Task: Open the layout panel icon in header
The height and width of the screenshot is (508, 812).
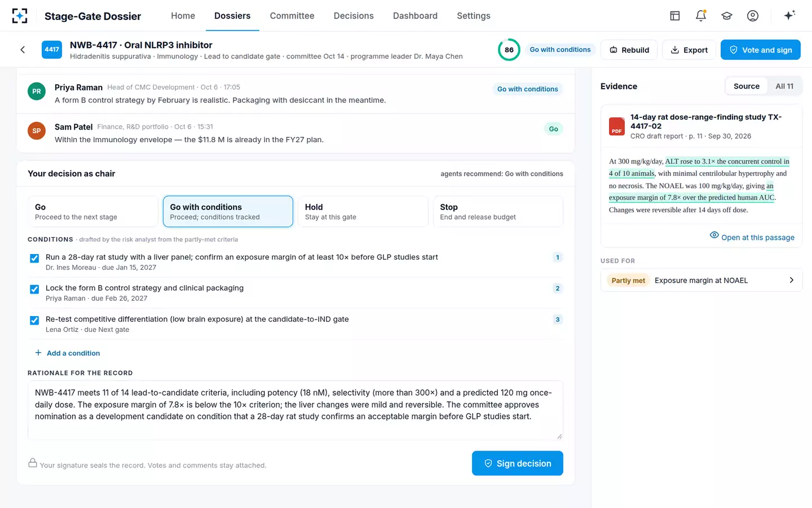Action: (x=675, y=16)
